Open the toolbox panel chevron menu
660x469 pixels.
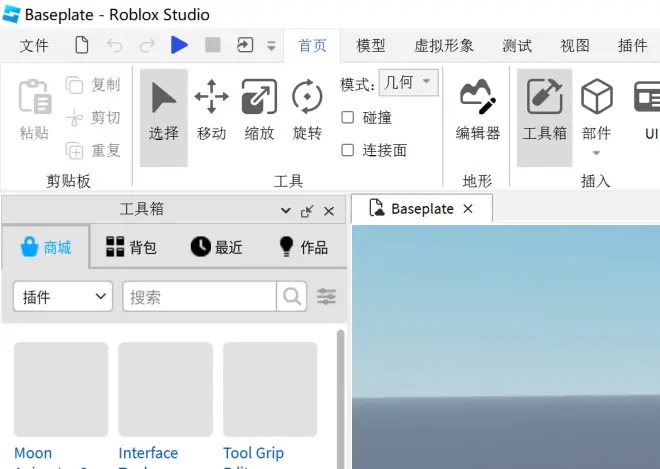coord(285,210)
